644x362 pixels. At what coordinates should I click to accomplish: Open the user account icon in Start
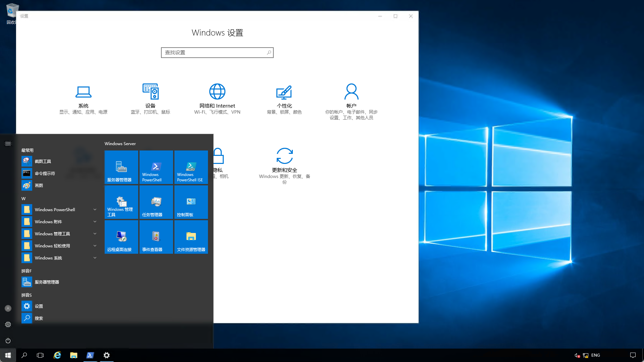coord(8,308)
